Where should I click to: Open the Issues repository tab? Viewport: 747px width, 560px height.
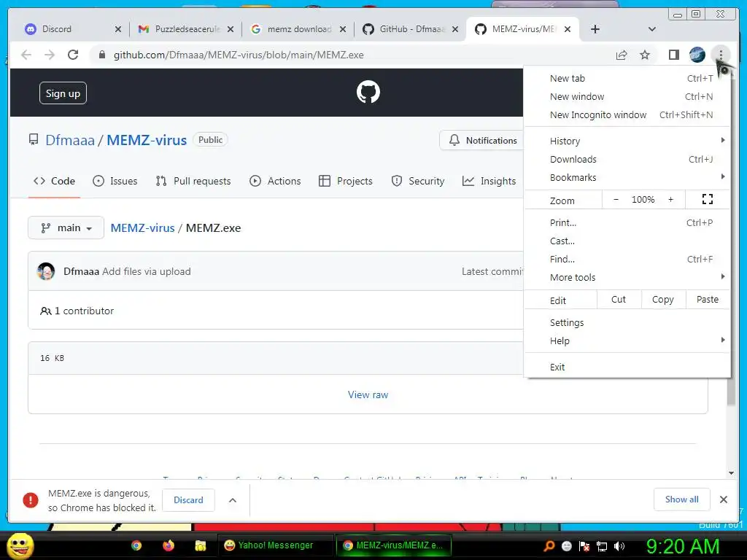(115, 181)
